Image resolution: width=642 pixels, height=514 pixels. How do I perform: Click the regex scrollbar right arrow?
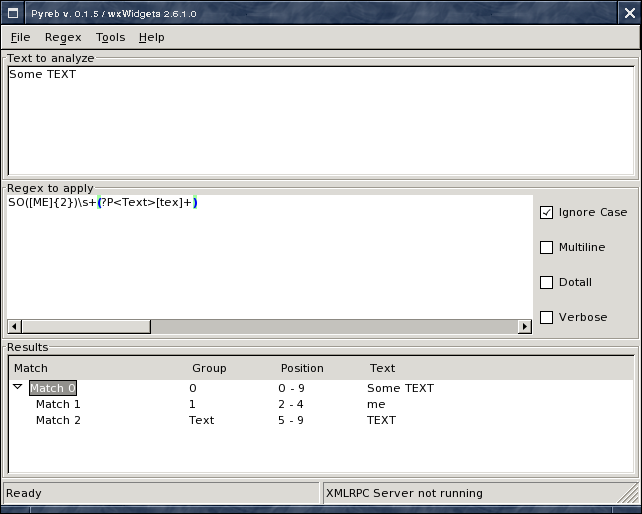point(525,326)
